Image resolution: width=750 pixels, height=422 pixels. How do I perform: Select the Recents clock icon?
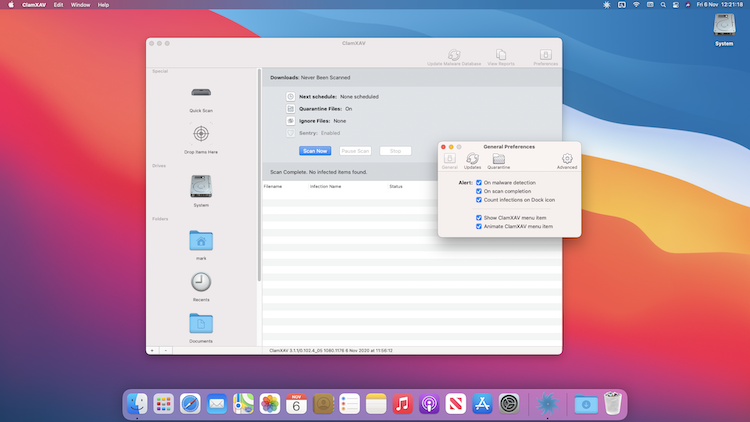coord(201,282)
